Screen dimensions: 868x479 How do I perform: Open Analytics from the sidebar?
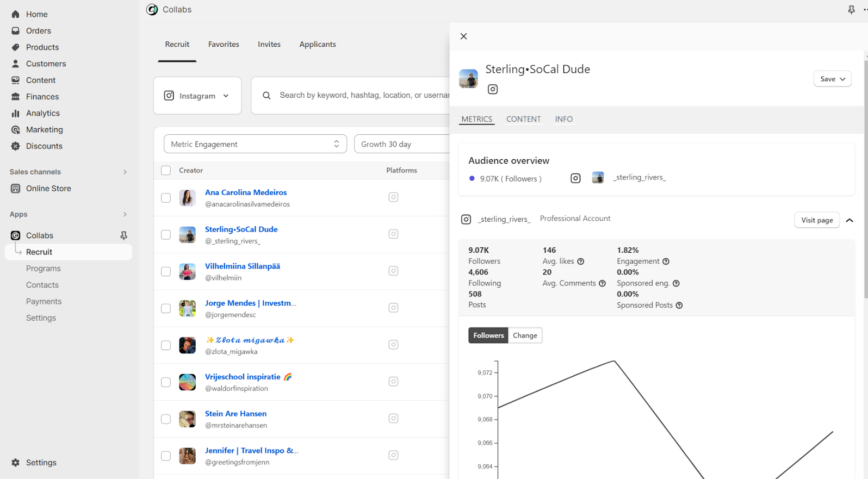[x=42, y=113]
